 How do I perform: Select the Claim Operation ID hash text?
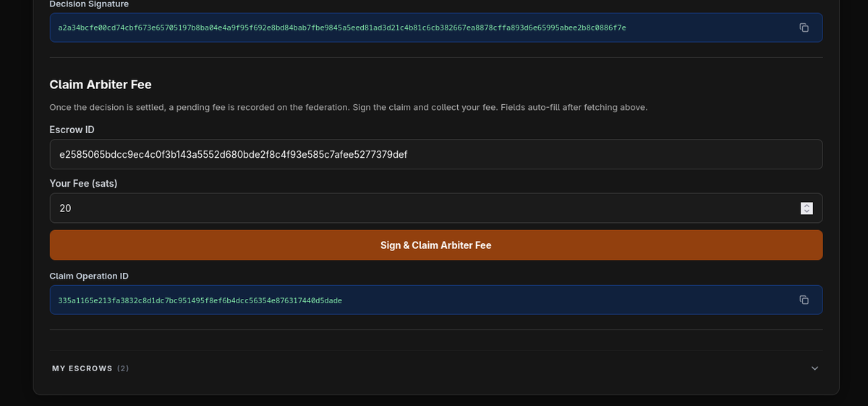tap(200, 300)
